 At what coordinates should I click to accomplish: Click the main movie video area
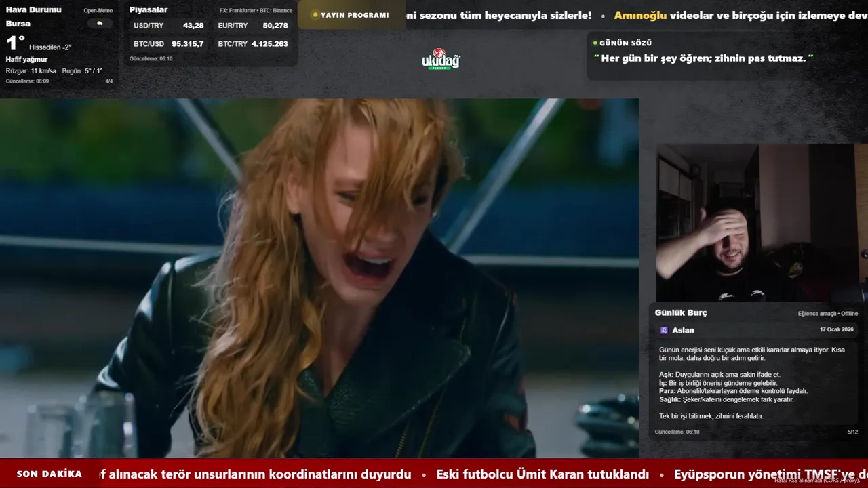(319, 278)
